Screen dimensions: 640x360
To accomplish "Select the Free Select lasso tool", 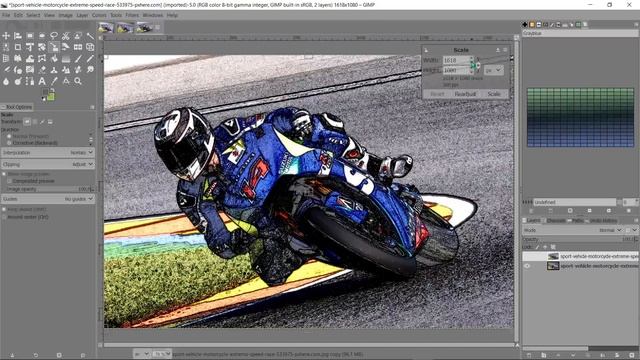I will tap(54, 36).
